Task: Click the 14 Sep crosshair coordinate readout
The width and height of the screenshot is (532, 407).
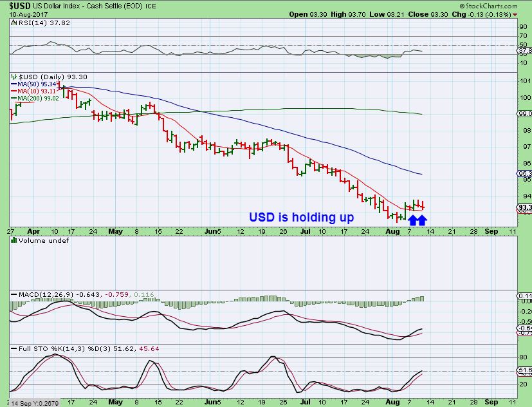Action: click(x=28, y=402)
